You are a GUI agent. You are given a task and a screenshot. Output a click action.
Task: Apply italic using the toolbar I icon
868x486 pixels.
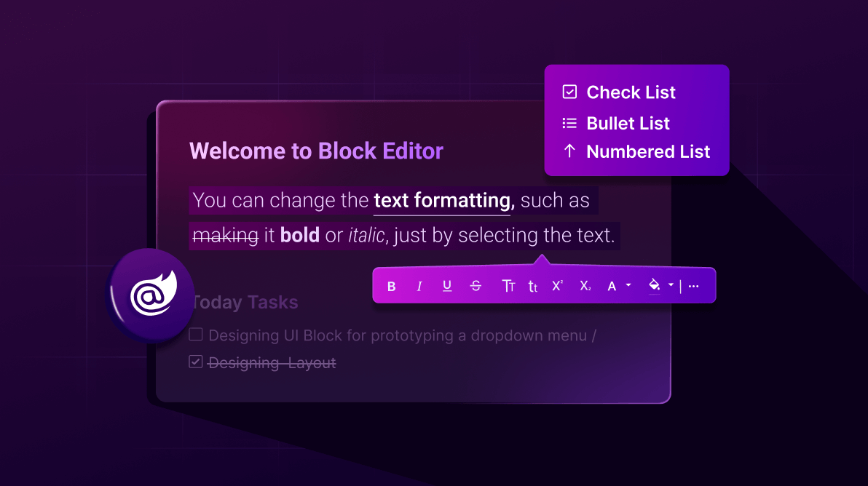(x=419, y=287)
